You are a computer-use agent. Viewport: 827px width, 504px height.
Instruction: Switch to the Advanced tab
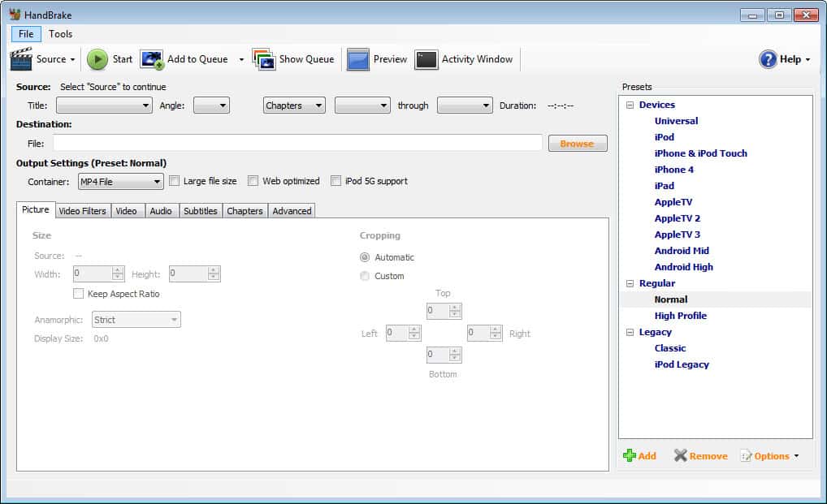(292, 211)
